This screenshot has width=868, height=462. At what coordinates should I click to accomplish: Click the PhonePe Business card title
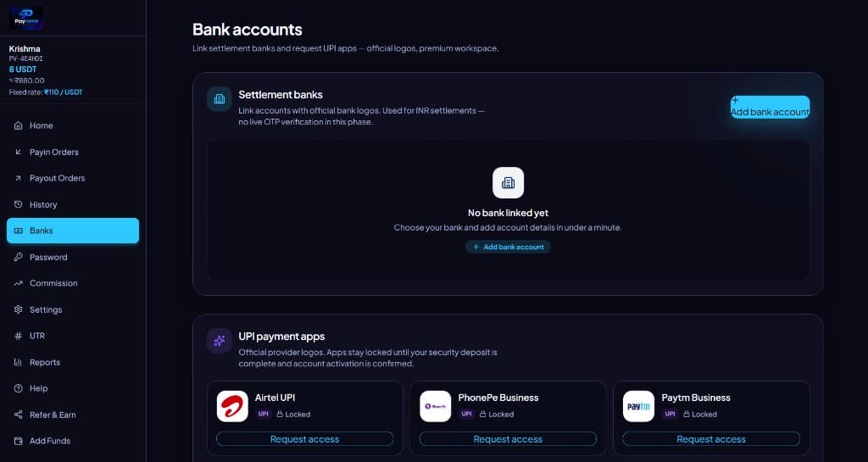498,398
